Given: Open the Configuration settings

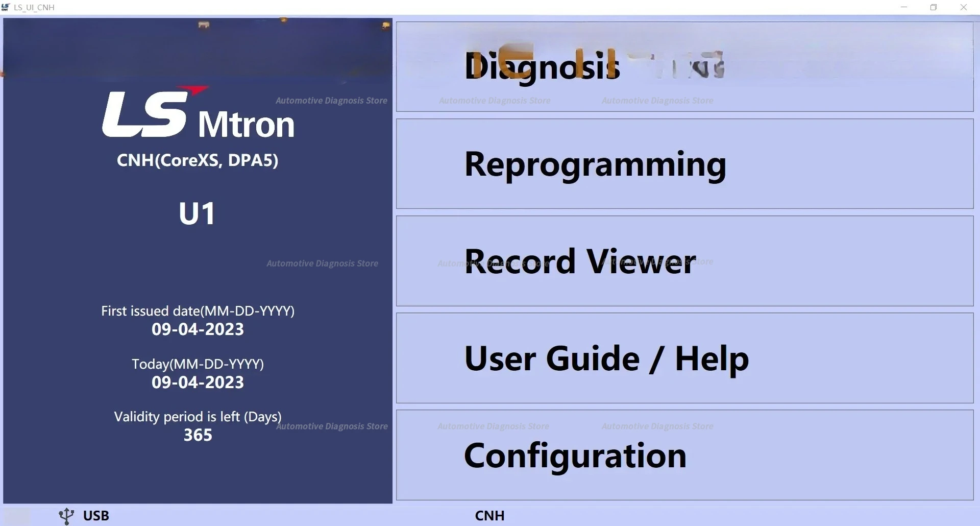Looking at the screenshot, I should coord(684,455).
